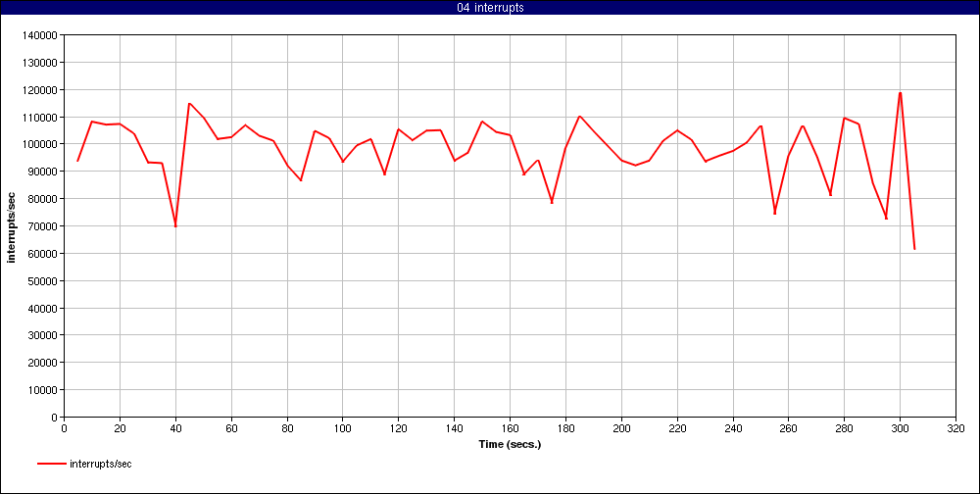
Task: Click the 140000 y-axis label
Action: click(40, 35)
